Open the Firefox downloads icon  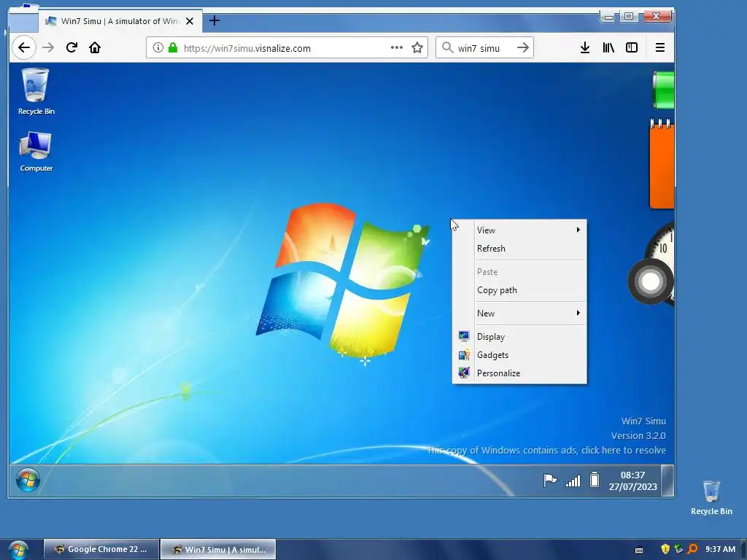click(585, 47)
